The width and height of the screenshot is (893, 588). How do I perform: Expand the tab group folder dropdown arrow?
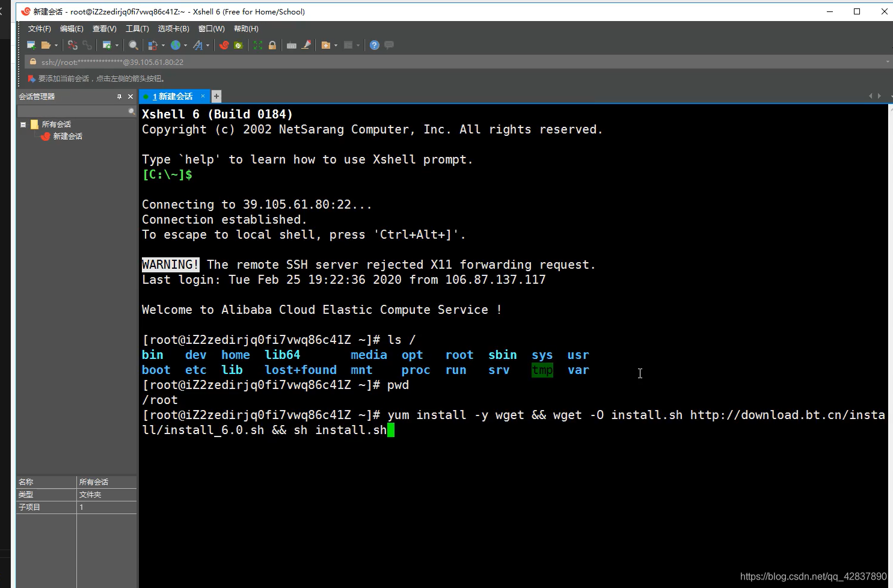pos(336,45)
